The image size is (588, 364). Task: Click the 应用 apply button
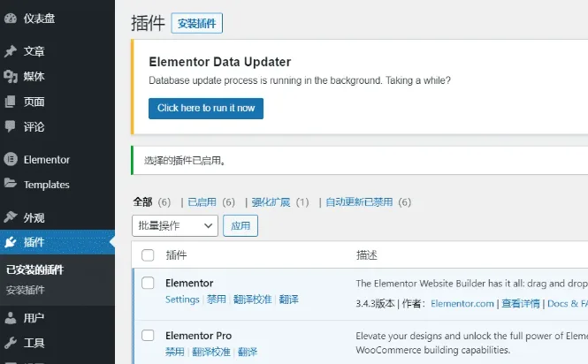coord(241,225)
